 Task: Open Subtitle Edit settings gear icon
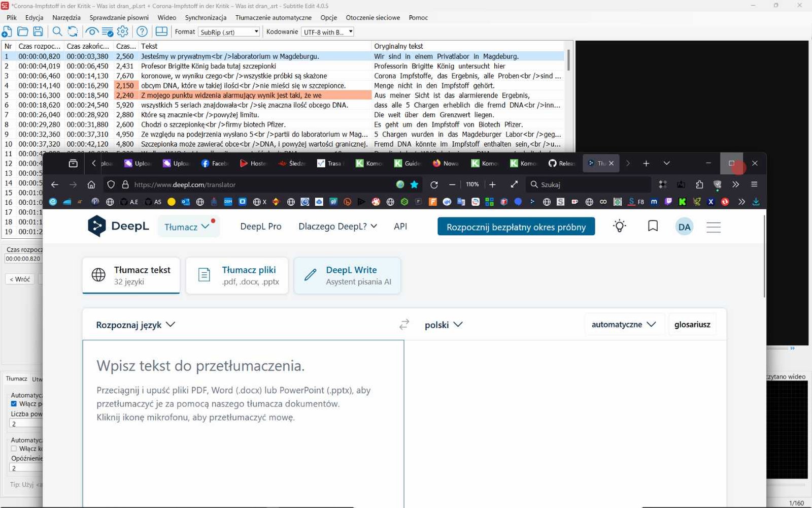[123, 31]
